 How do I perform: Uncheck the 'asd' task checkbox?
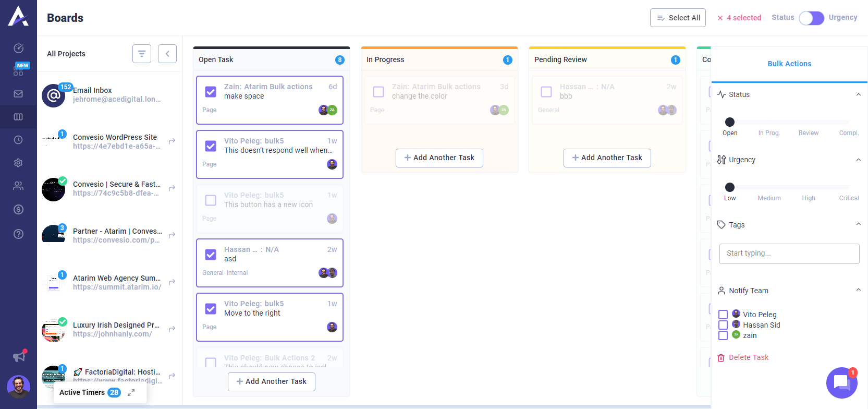(211, 255)
